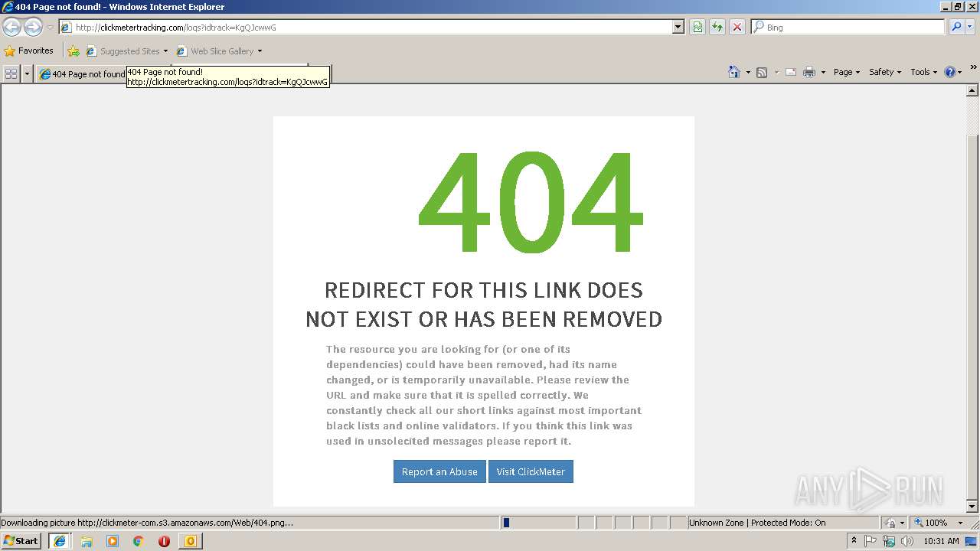This screenshot has height=551, width=980.
Task: Click the Refresh page icon
Action: pos(717,27)
